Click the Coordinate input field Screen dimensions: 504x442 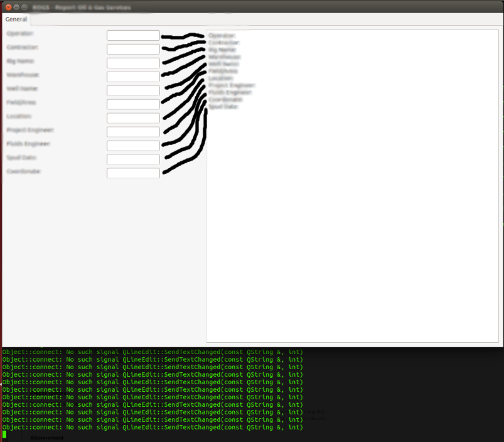(x=133, y=173)
